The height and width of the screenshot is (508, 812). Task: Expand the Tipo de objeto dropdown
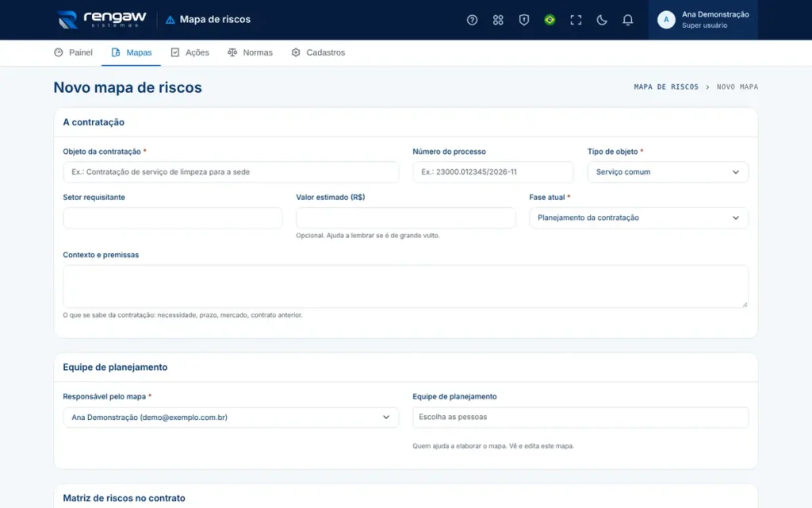[668, 172]
